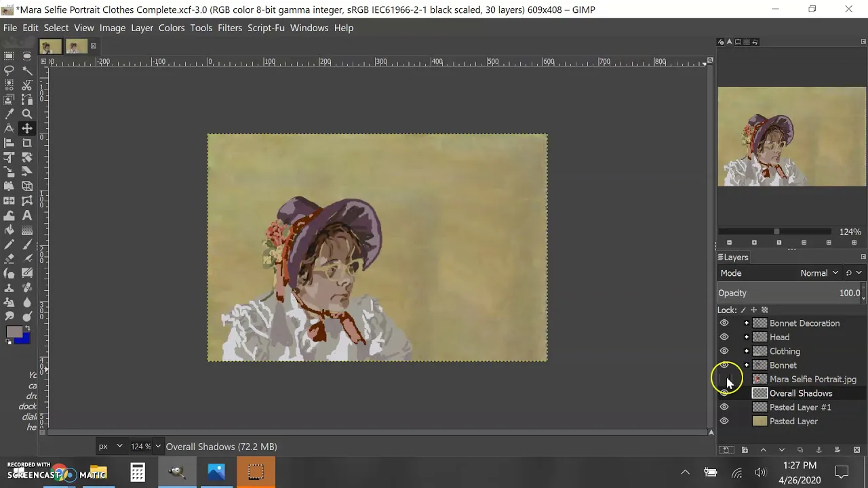Image resolution: width=868 pixels, height=488 pixels.
Task: Select the Free Select lasso tool
Action: [x=9, y=70]
